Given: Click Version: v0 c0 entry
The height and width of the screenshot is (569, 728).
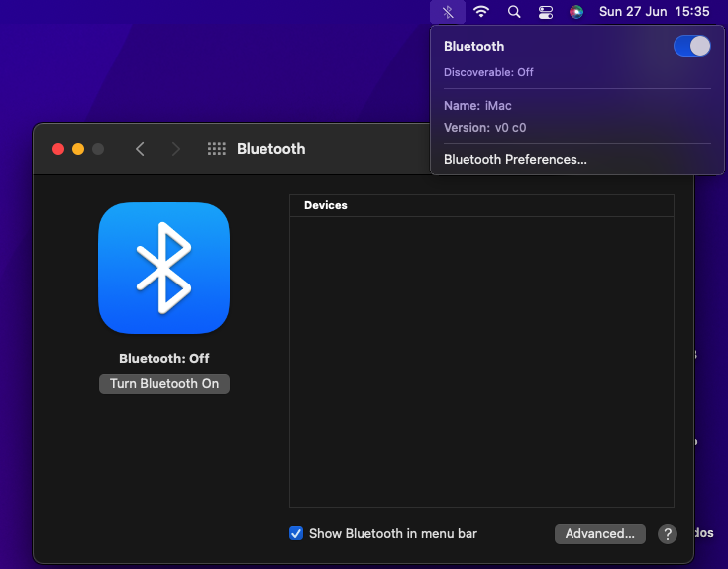Looking at the screenshot, I should (484, 128).
